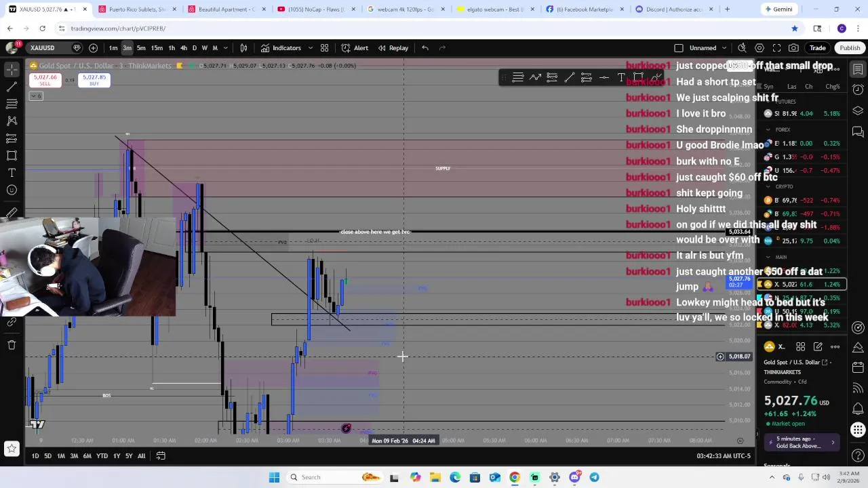Select the 5m timeframe
Viewport: 868px width, 488px height.
[x=141, y=48]
